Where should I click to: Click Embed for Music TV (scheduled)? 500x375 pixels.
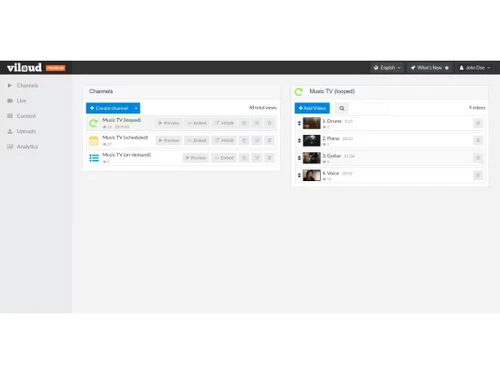(x=197, y=140)
